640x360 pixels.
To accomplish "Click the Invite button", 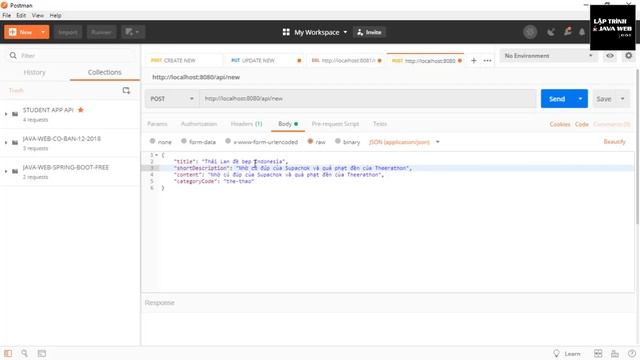I will (369, 32).
